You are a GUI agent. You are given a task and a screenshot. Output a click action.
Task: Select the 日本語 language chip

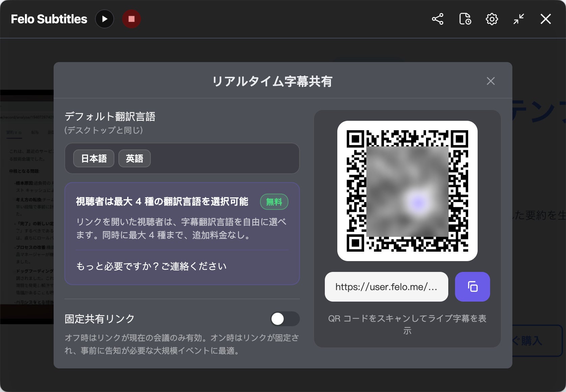94,159
